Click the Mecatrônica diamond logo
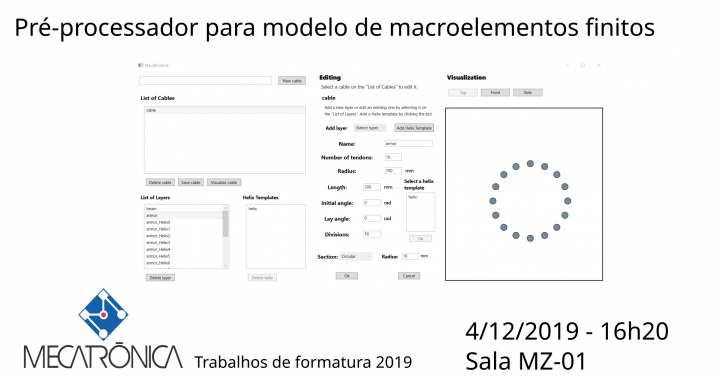The width and height of the screenshot is (720, 380). point(103,314)
